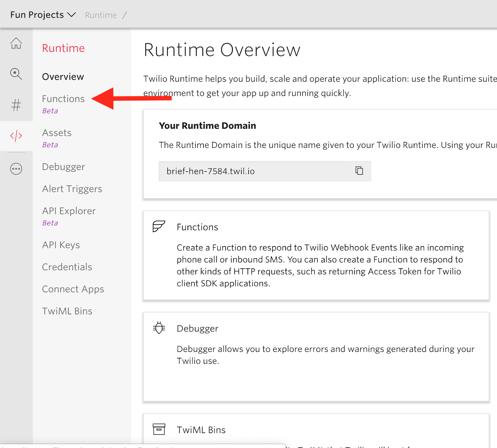Click the Your Runtime Domain heading
Screen dimensions: 497x448
coord(207,126)
